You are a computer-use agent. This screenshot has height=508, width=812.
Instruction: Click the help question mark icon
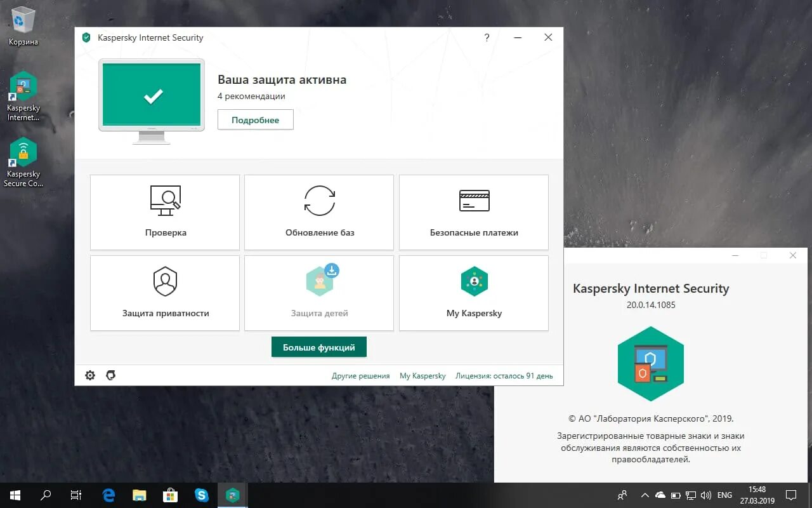point(487,37)
